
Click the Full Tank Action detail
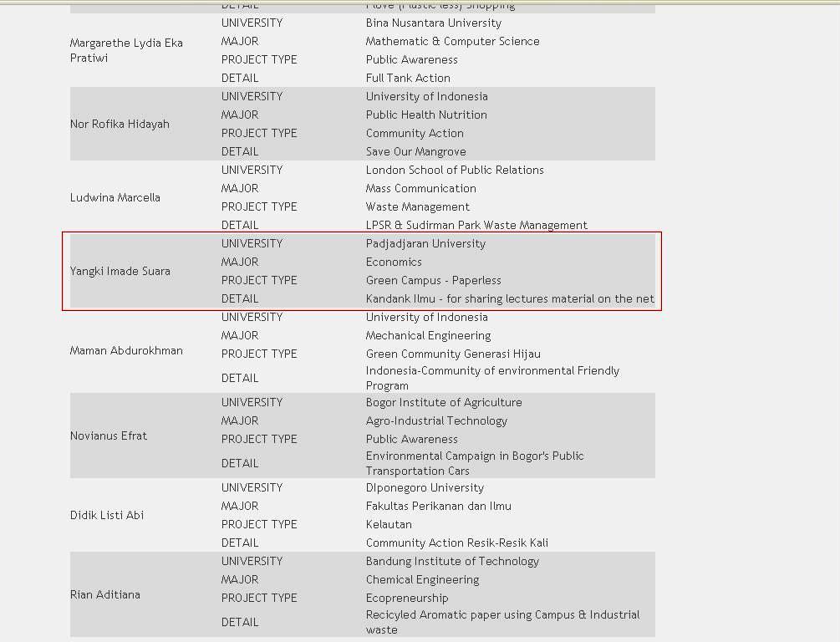coord(408,78)
